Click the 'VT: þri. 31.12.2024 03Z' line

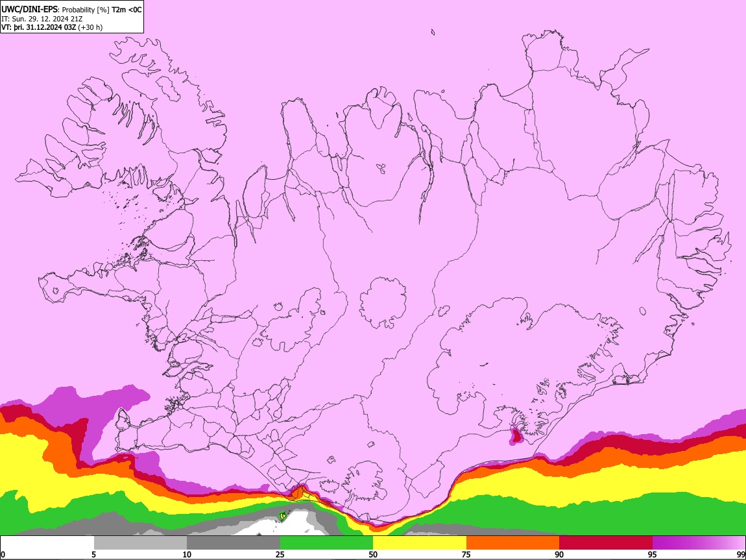point(38,27)
